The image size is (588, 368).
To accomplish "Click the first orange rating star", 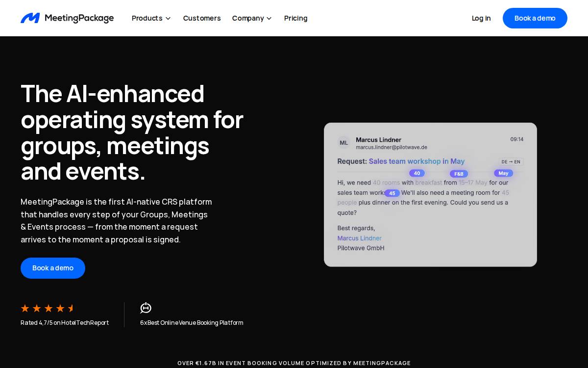I will click(x=25, y=308).
